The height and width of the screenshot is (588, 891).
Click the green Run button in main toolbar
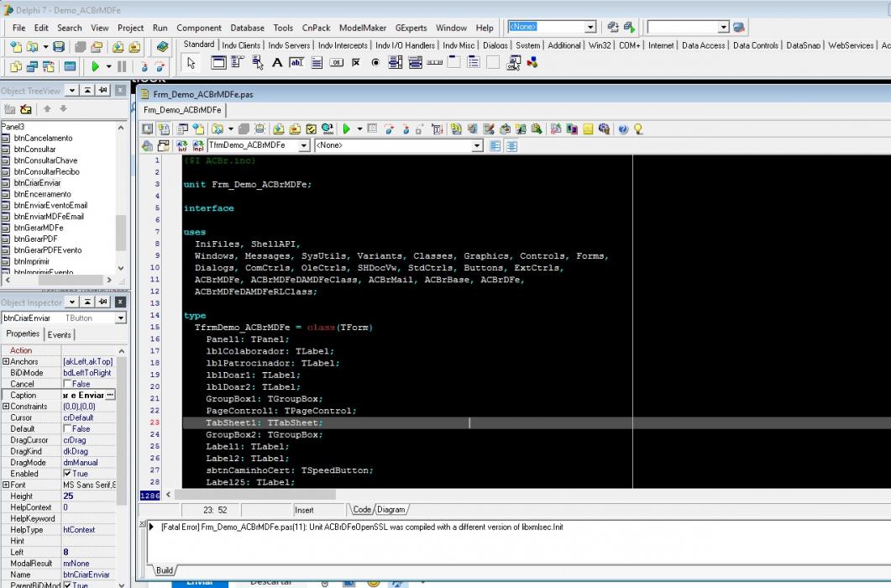coord(95,66)
